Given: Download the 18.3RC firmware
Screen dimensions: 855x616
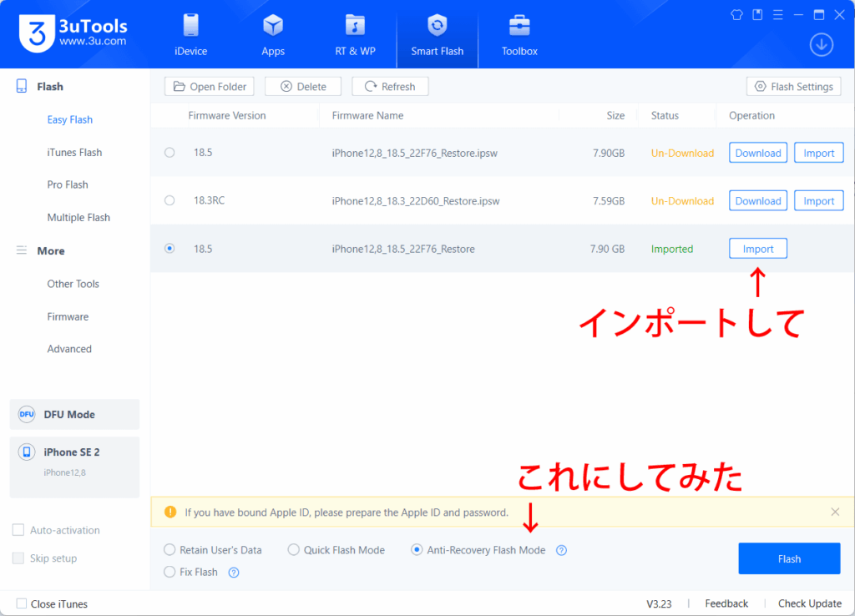Looking at the screenshot, I should pos(758,200).
